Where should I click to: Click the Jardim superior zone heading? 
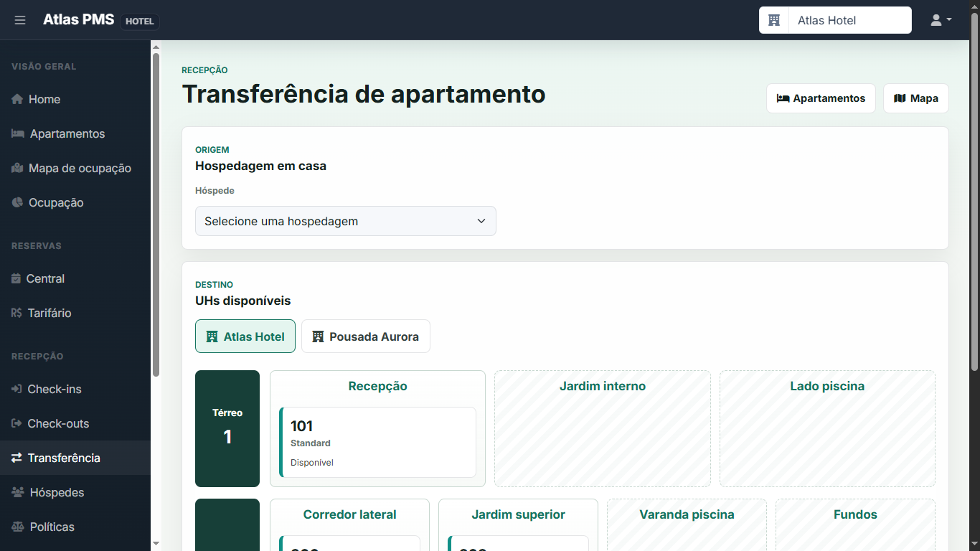coord(518,514)
